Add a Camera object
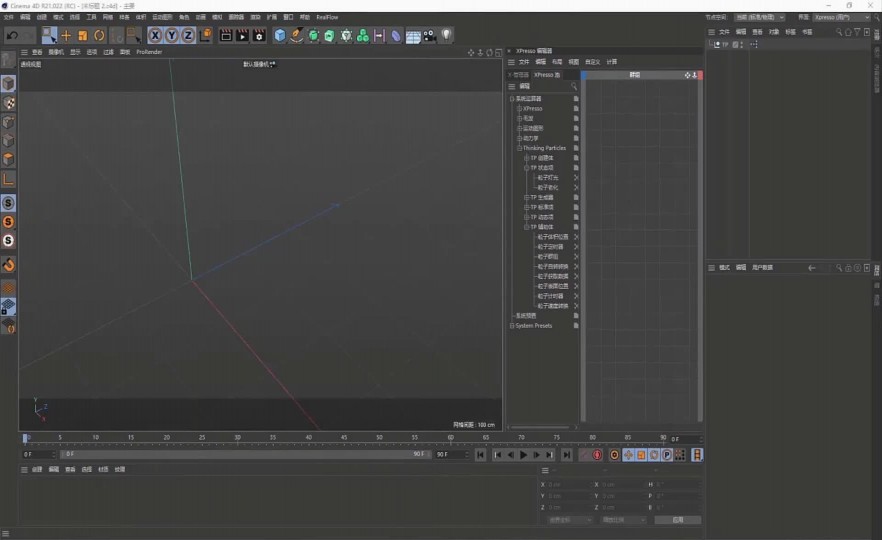 [430, 35]
